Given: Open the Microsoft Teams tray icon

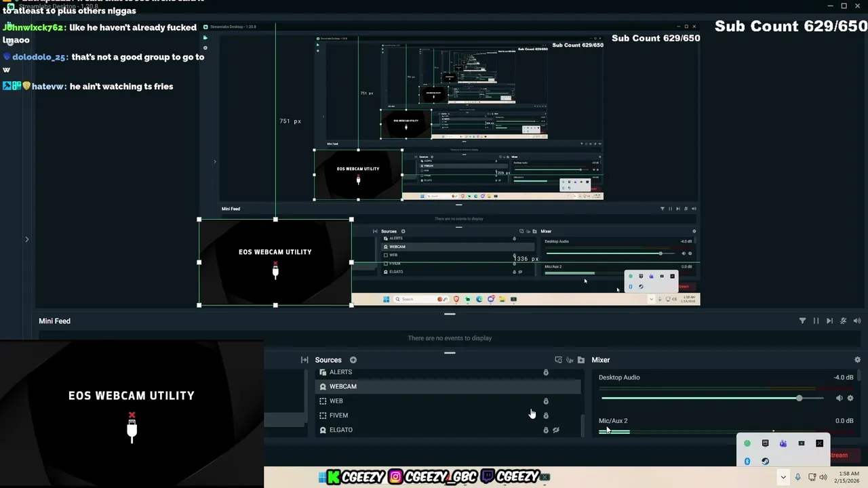Looking at the screenshot, I should pyautogui.click(x=783, y=443).
